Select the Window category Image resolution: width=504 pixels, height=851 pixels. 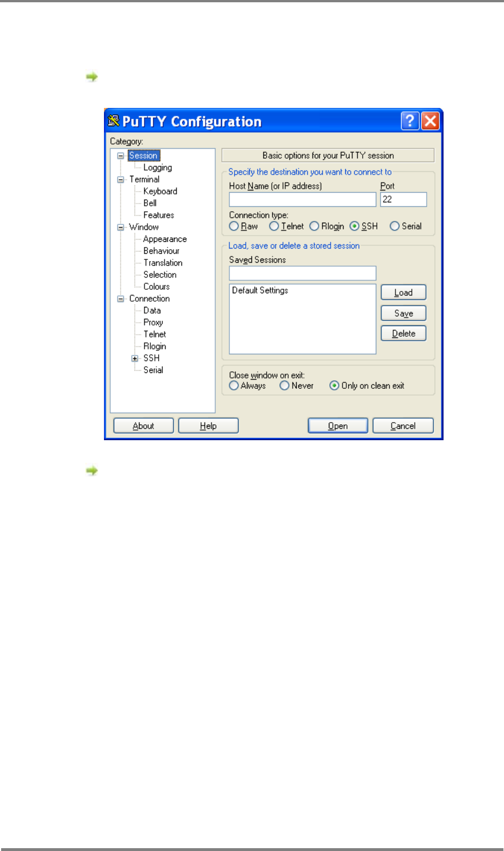144,227
